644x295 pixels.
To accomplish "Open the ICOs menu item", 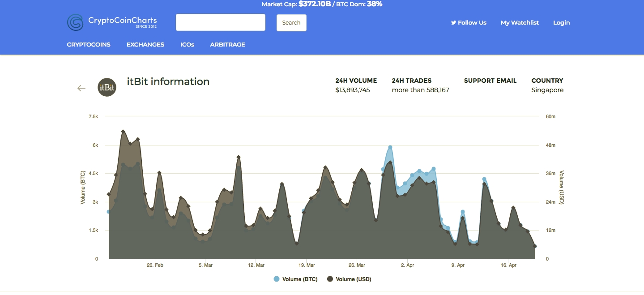I will [187, 45].
